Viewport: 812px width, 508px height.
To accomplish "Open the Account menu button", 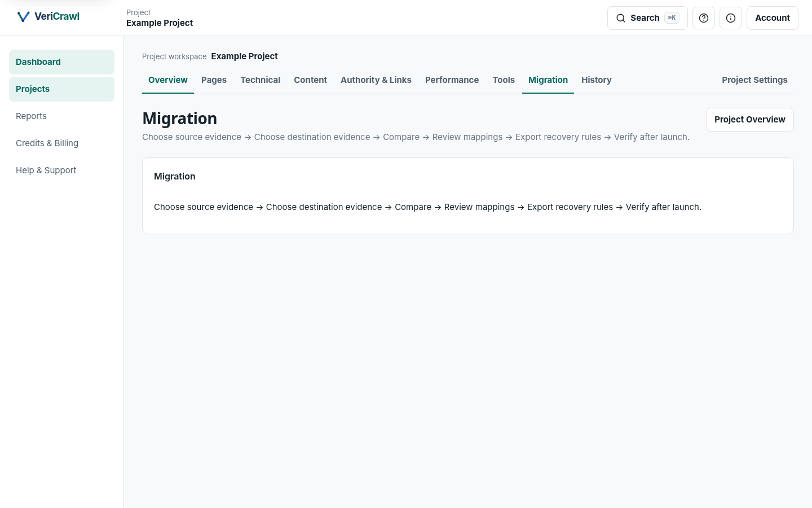I will click(773, 18).
